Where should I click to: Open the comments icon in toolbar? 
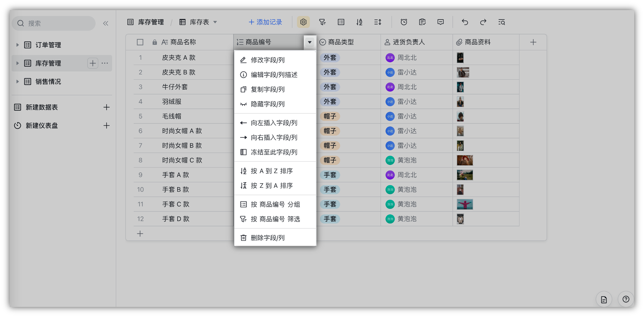[440, 22]
